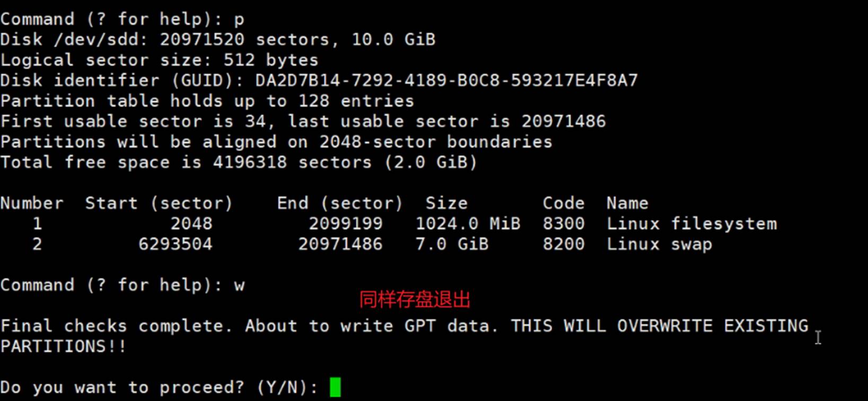Image resolution: width=868 pixels, height=401 pixels.
Task: Click the typed w command
Action: (239, 286)
